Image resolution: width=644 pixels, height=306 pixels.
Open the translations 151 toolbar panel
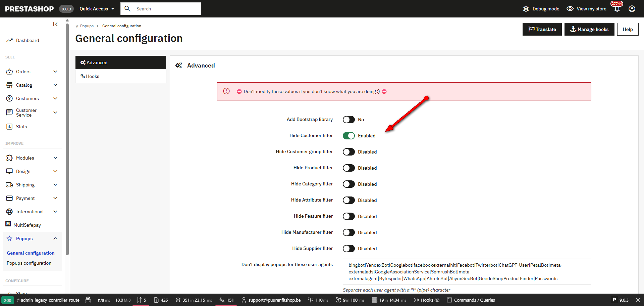pos(226,300)
